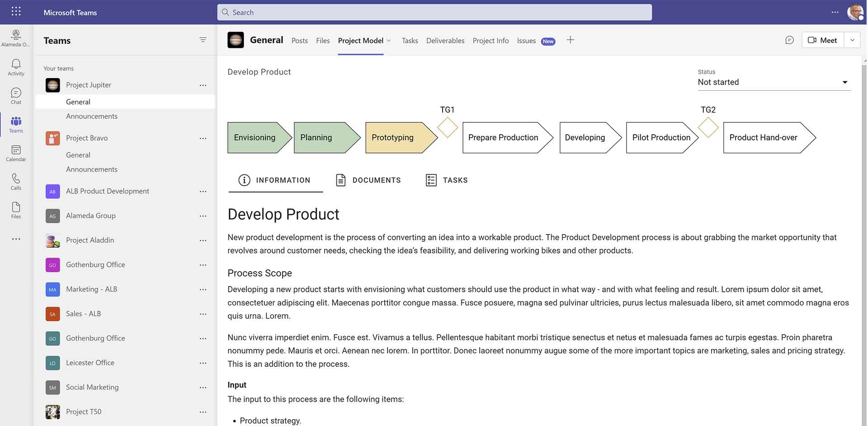
Task: Open more options for Project Jupiter
Action: [203, 85]
